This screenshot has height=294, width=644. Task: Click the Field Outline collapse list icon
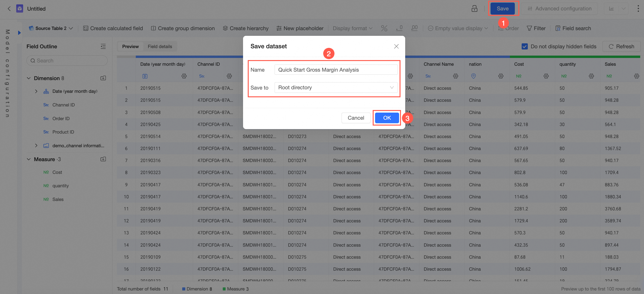(x=103, y=46)
